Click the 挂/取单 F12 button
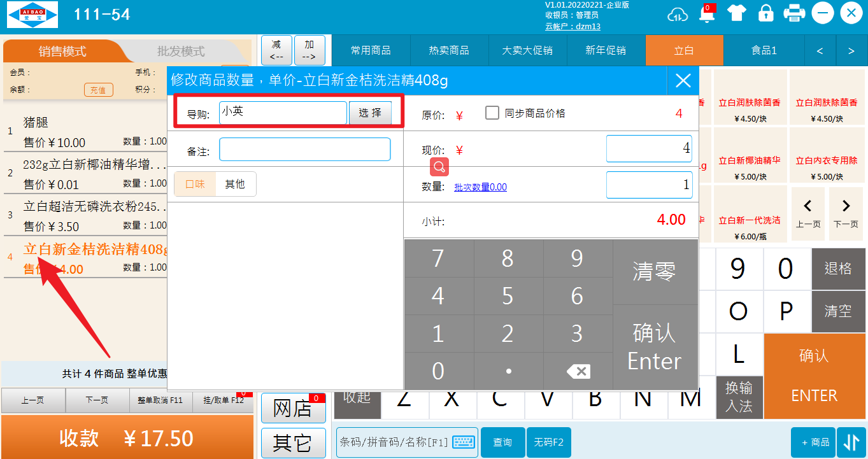The height and width of the screenshot is (459, 868). [x=223, y=400]
